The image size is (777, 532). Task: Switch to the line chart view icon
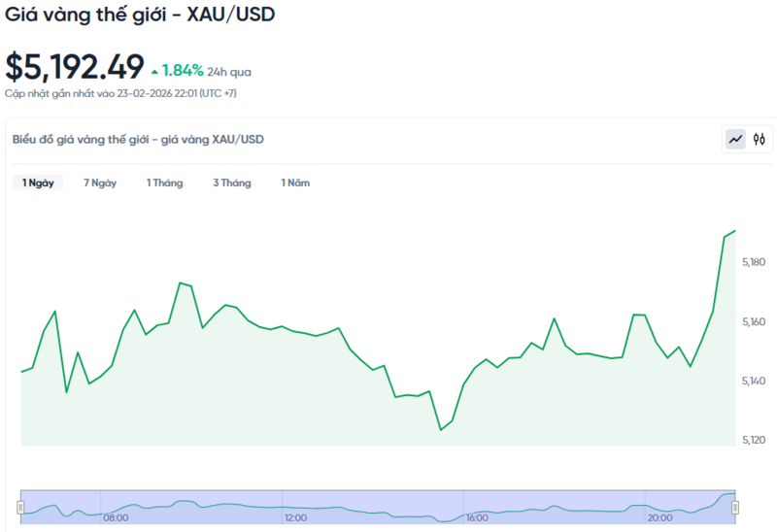(x=735, y=140)
